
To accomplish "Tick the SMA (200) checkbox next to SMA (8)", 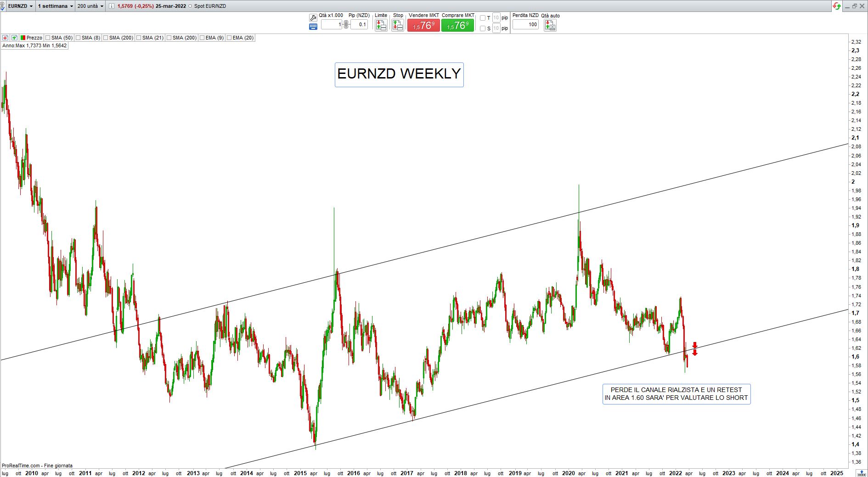I will click(x=106, y=38).
